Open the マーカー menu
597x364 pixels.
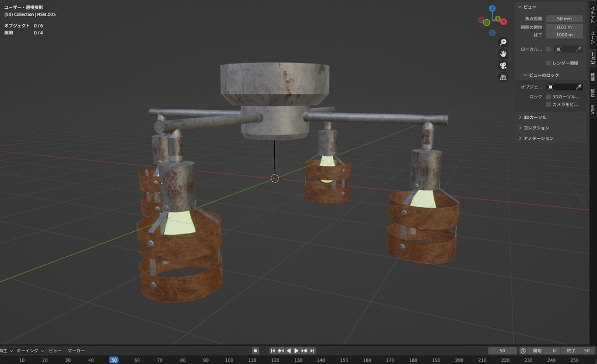(76, 351)
